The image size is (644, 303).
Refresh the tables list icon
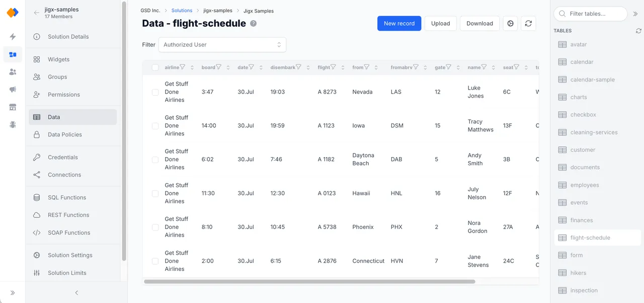(x=638, y=31)
